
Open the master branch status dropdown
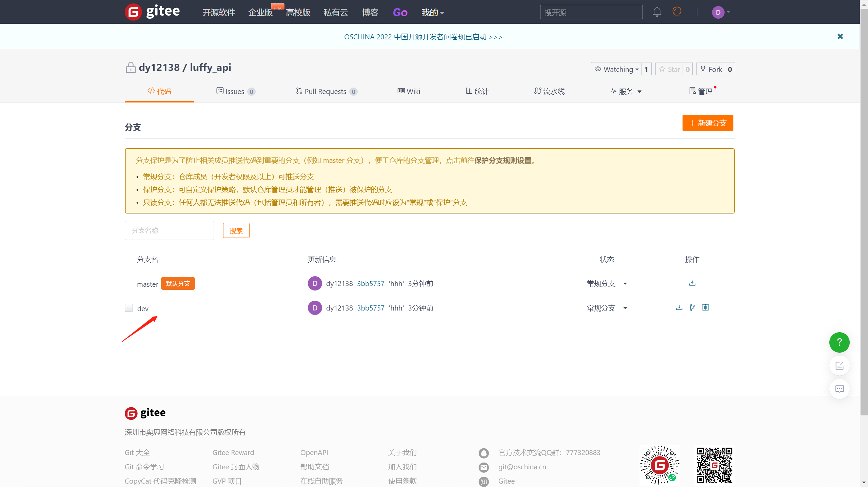pyautogui.click(x=607, y=284)
